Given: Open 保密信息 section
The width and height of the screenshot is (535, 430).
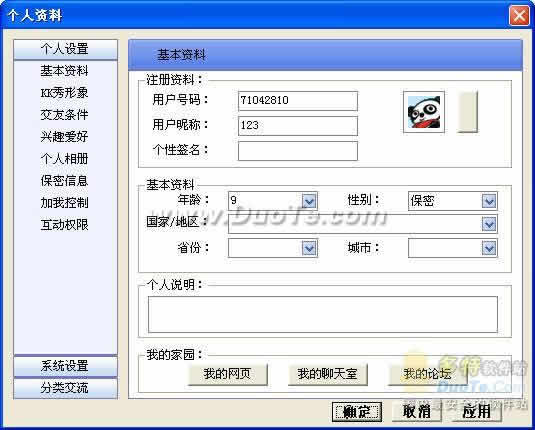Looking at the screenshot, I should click(64, 181).
